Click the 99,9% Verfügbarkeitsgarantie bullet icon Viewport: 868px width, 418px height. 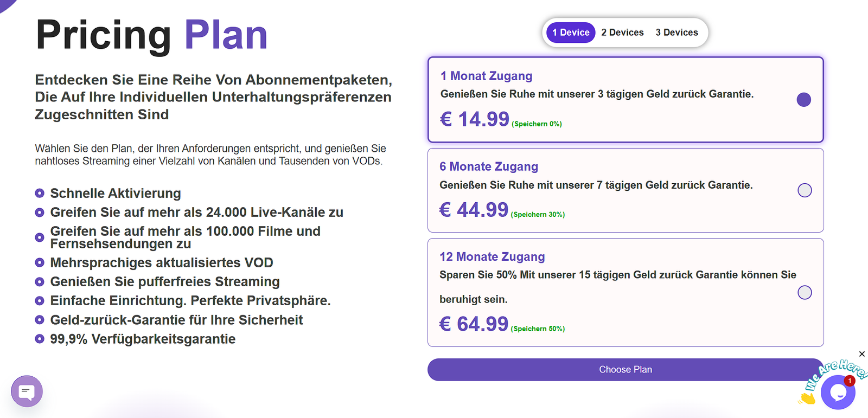pos(40,339)
